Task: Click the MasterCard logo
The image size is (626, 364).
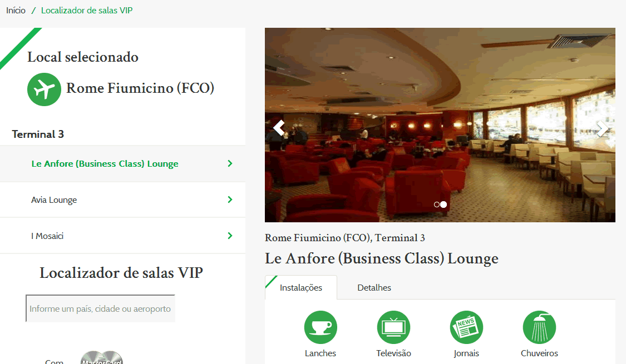Action: coord(101,358)
